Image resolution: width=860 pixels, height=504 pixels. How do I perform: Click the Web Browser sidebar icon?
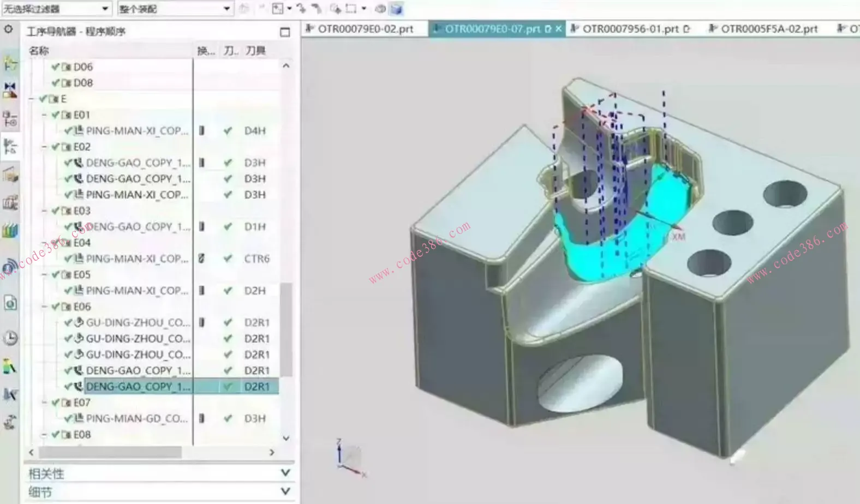pyautogui.click(x=10, y=303)
